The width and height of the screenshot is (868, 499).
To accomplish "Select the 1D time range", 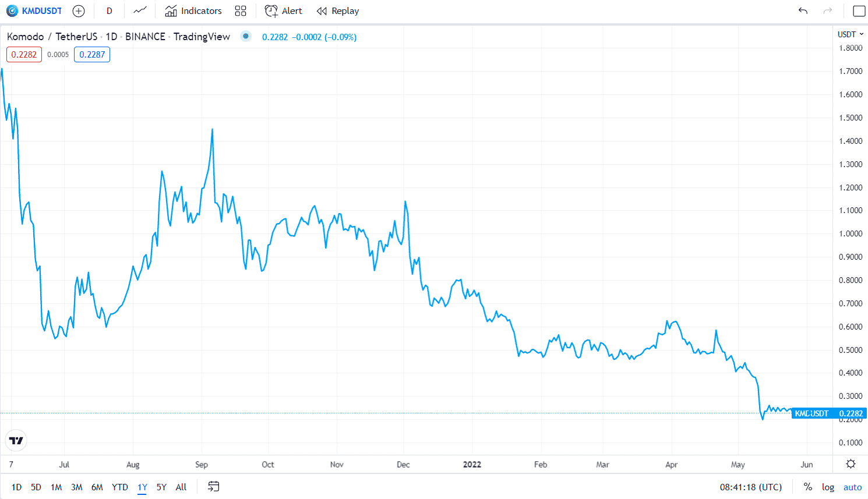I will (16, 487).
